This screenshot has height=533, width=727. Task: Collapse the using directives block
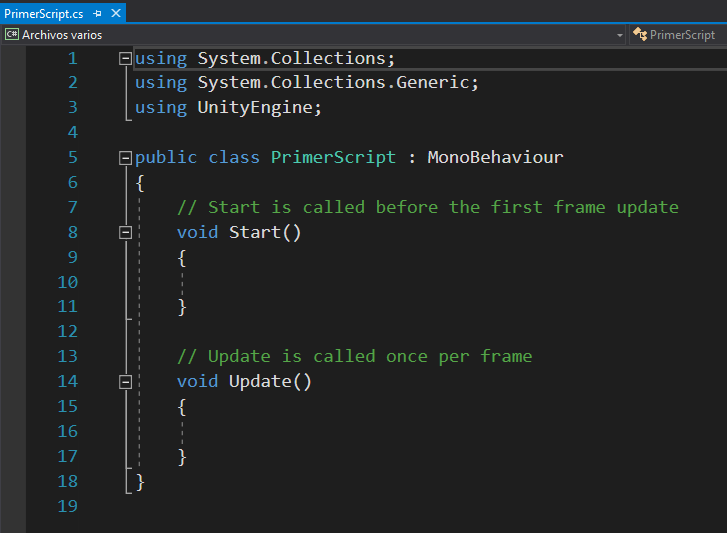(125, 58)
